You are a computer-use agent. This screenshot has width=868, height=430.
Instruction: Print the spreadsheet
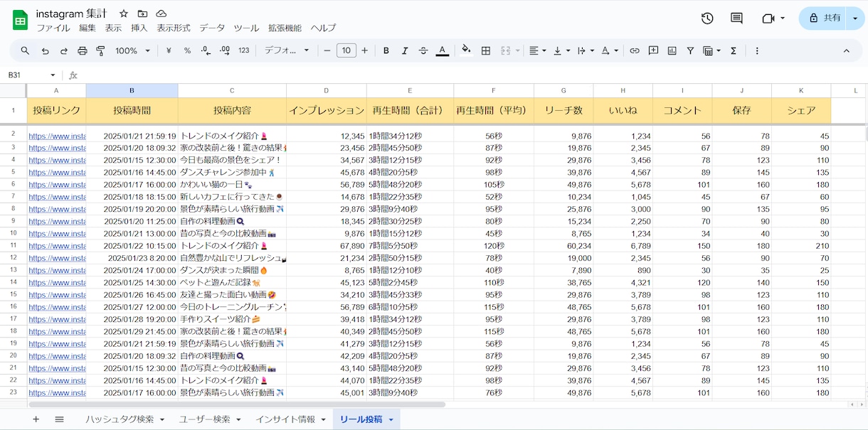click(x=82, y=50)
